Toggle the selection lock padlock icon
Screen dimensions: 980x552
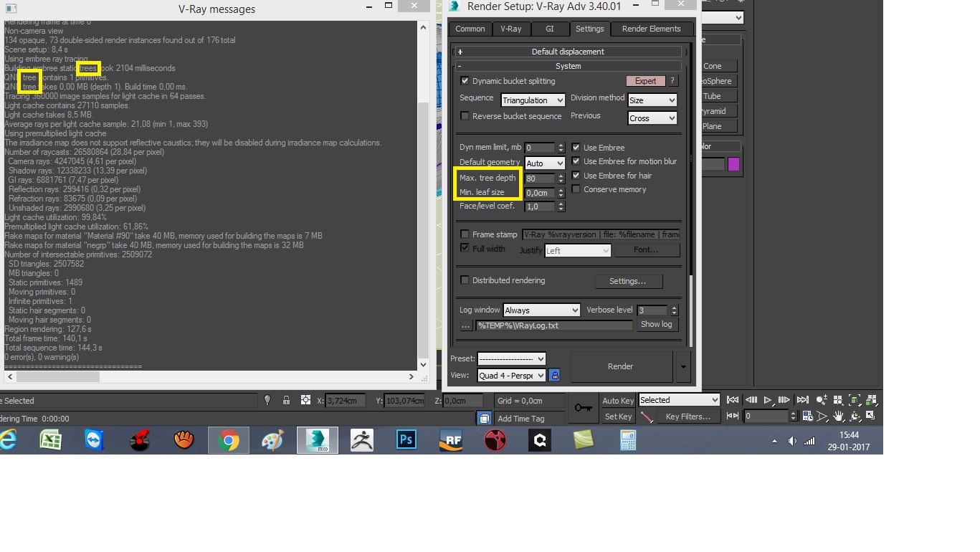(286, 401)
